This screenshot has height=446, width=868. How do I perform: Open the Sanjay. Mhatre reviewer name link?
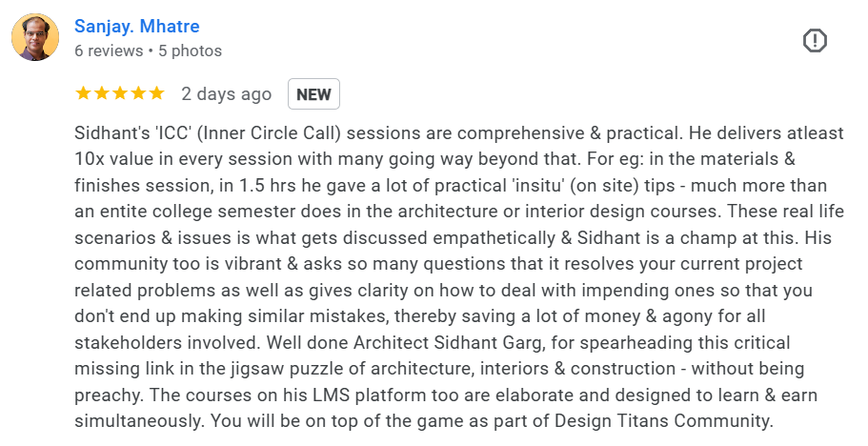click(137, 26)
